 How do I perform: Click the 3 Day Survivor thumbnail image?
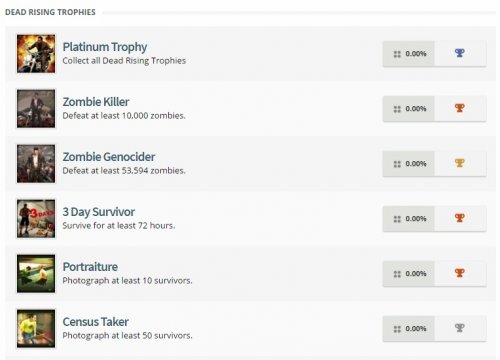36,218
